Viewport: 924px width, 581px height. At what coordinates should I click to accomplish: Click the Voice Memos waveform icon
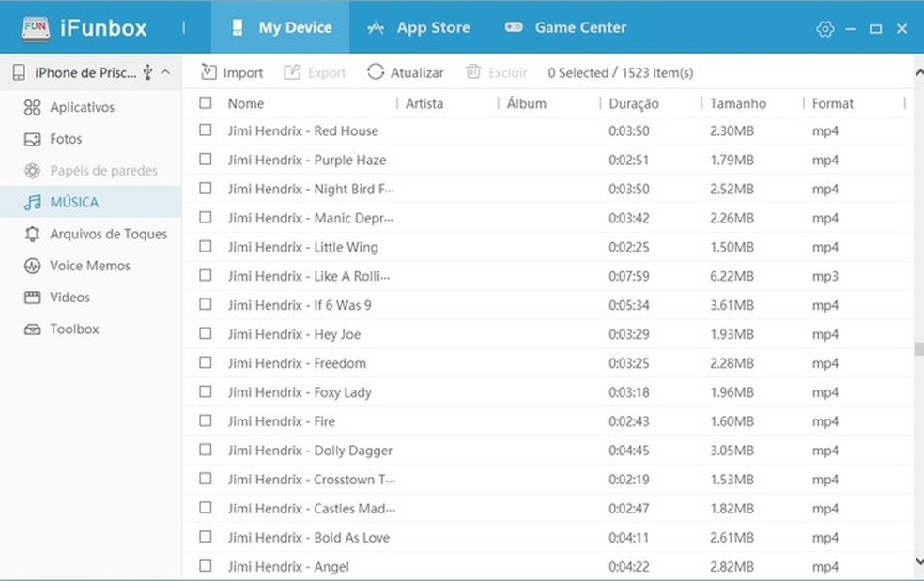[x=33, y=266]
